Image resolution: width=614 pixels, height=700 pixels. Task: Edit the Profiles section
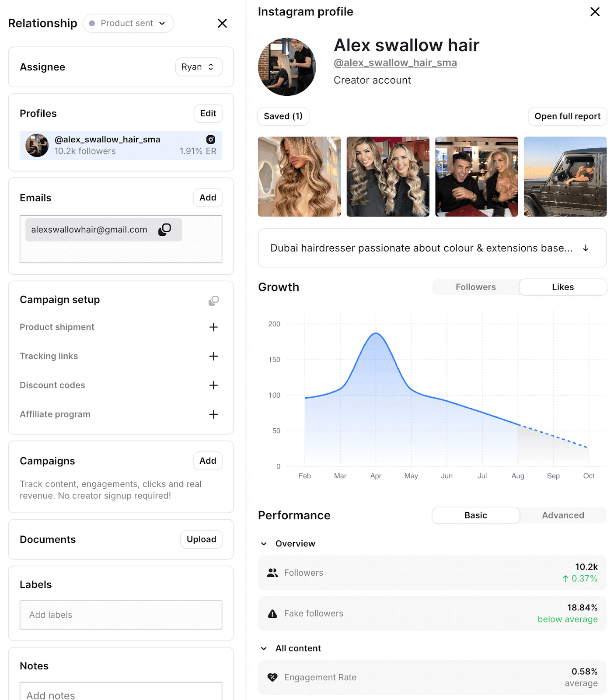[208, 113]
